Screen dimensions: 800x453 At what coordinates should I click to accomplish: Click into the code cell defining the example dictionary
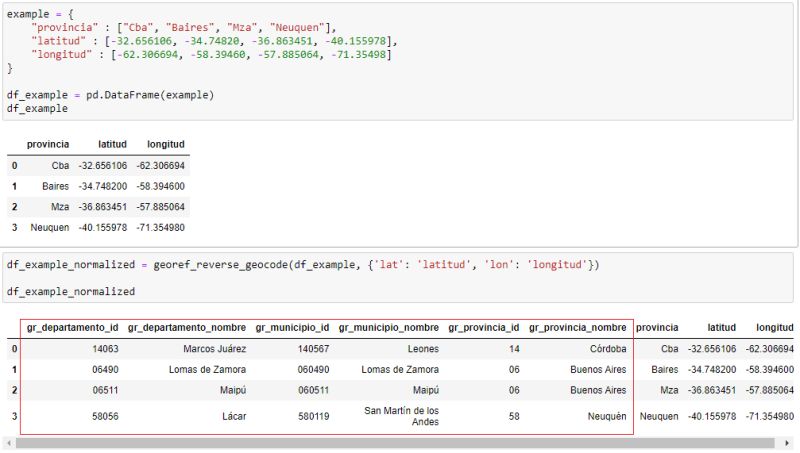tap(398, 61)
